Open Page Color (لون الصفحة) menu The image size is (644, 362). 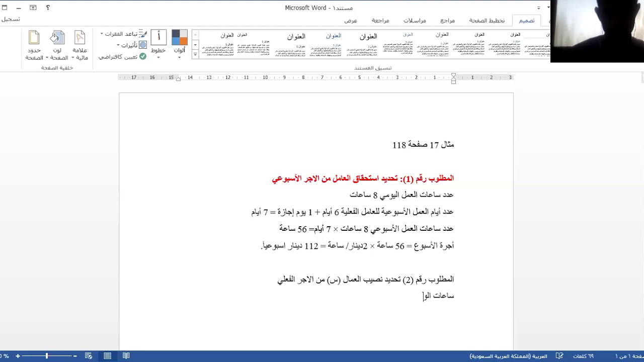click(58, 45)
